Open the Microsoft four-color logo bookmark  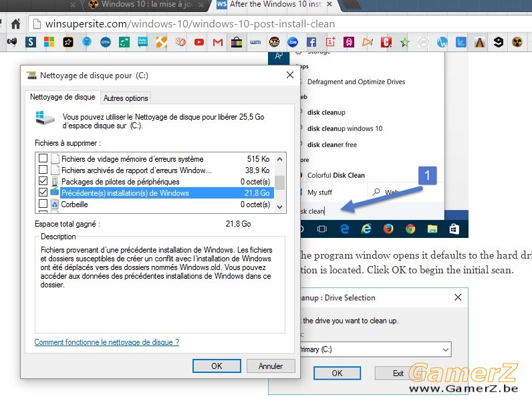click(49, 42)
